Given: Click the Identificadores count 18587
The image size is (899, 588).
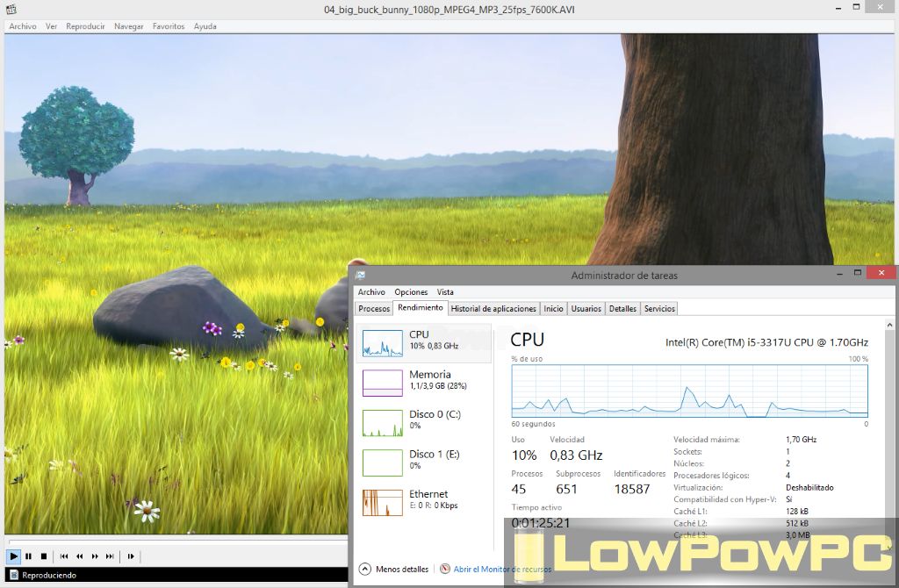Looking at the screenshot, I should [x=632, y=489].
